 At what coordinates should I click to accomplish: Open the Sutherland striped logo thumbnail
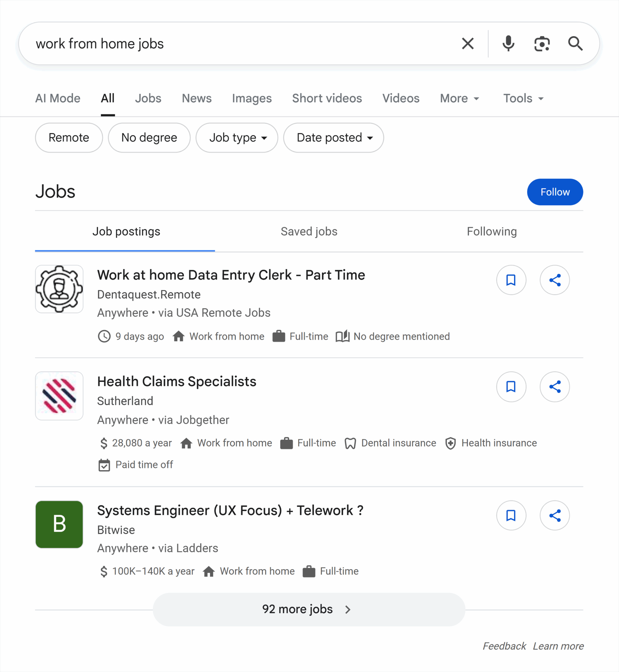click(59, 396)
